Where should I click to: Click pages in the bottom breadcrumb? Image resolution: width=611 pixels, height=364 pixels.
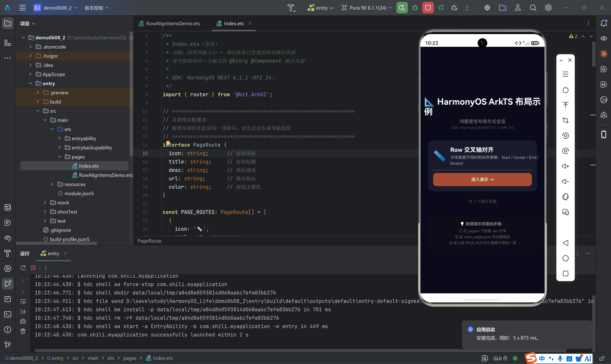(x=130, y=358)
